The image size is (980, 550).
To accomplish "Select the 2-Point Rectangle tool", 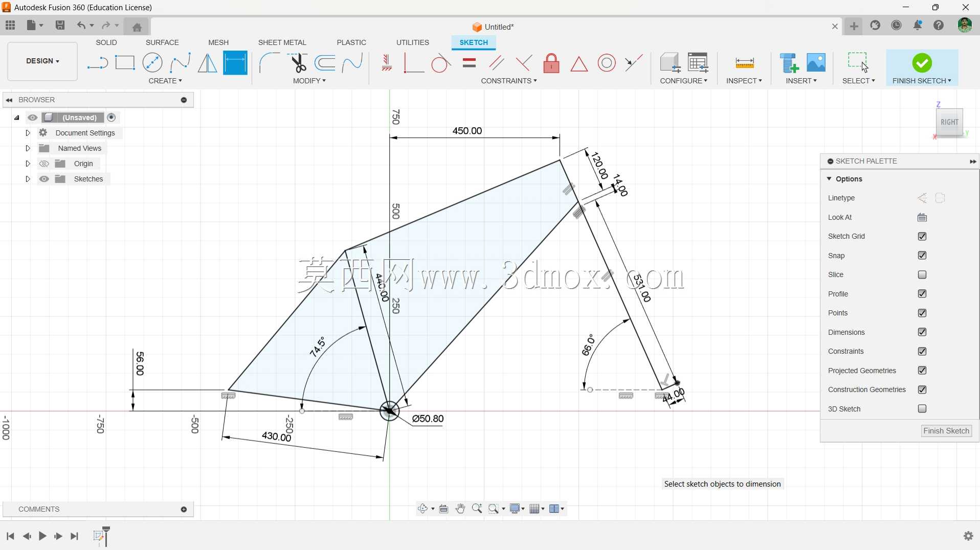I will pos(125,63).
